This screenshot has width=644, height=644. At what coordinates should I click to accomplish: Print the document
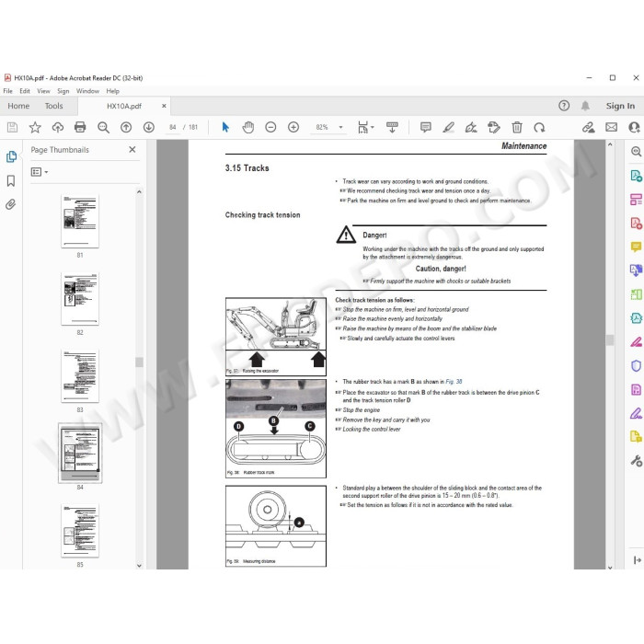(80, 127)
